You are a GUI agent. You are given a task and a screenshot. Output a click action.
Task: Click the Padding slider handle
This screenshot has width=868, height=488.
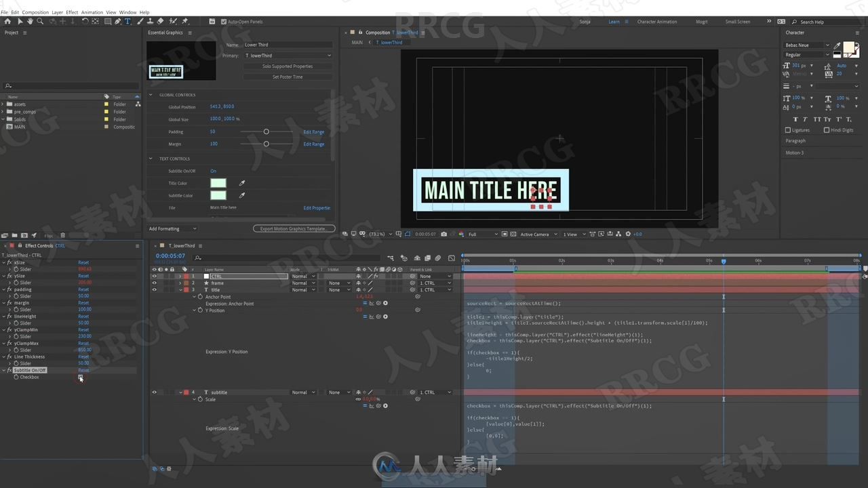point(266,131)
